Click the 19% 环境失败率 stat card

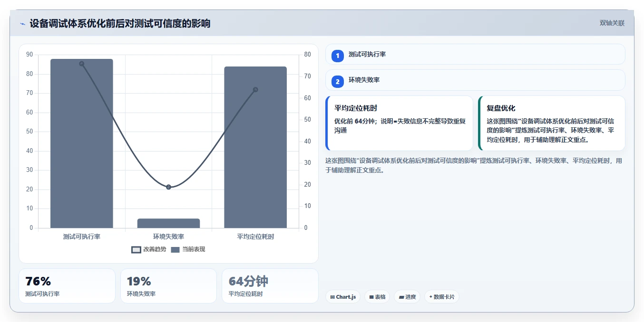pyautogui.click(x=168, y=286)
